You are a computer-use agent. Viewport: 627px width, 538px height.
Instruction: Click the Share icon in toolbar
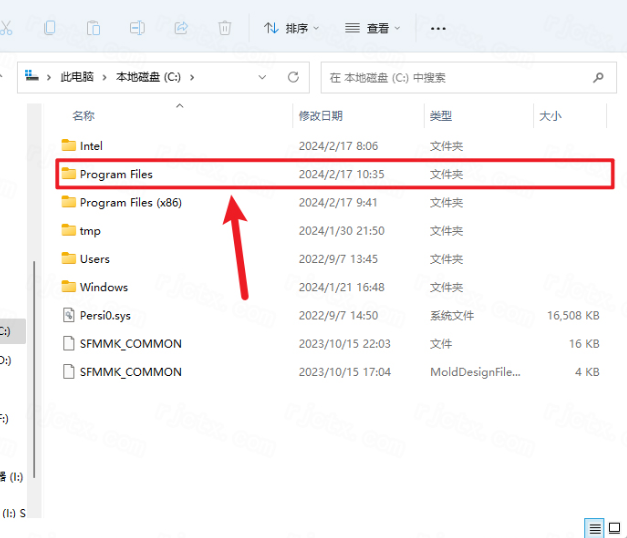click(x=181, y=28)
